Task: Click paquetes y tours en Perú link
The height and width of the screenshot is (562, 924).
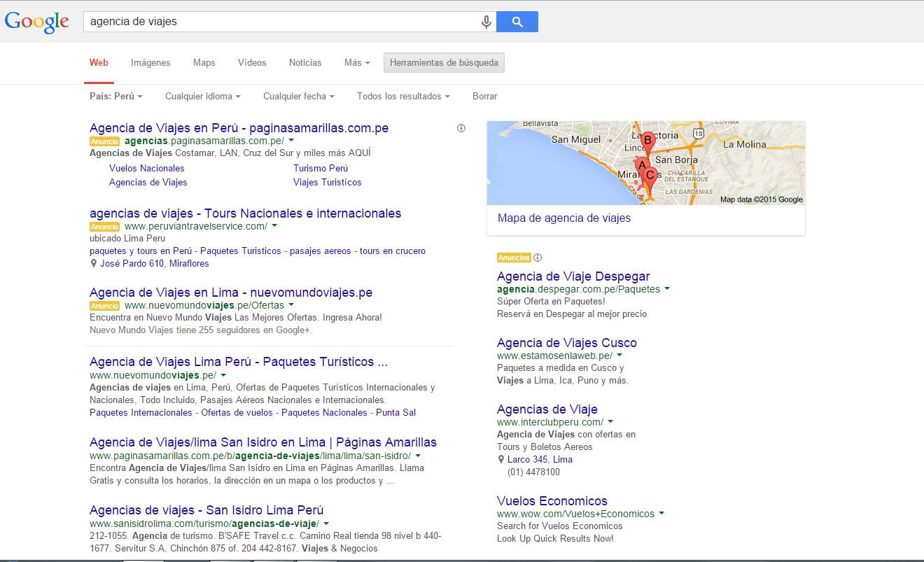Action: tap(141, 251)
